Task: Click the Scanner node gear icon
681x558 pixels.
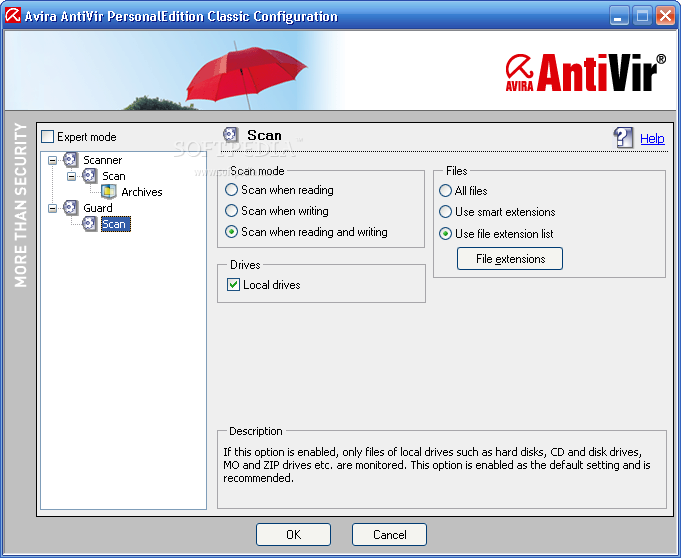Action: [x=71, y=160]
